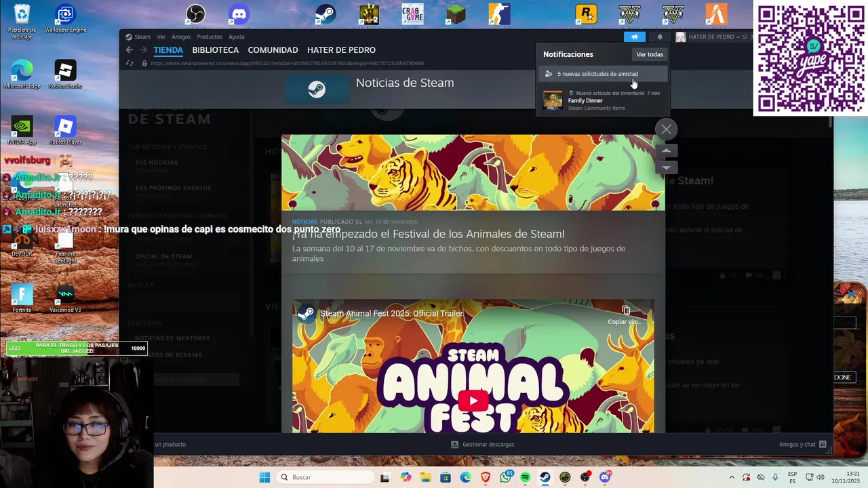Viewport: 868px width, 488px height.
Task: Switch to the BIBLIOTECA tab
Action: (x=216, y=50)
